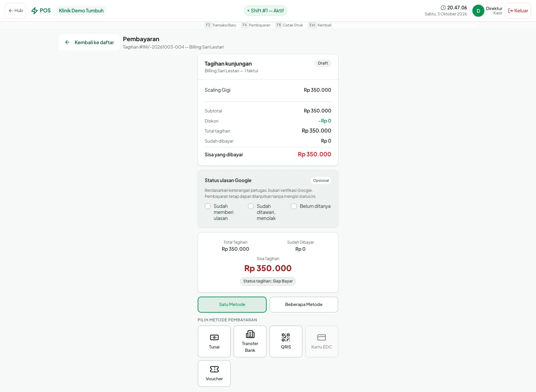Choose 'Sudah ditawari, menolak' radio option
Viewport: 536px width, 392px height.
click(251, 206)
